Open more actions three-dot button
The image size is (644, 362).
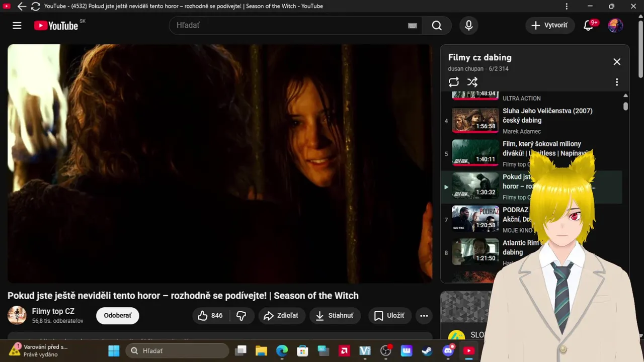424,316
